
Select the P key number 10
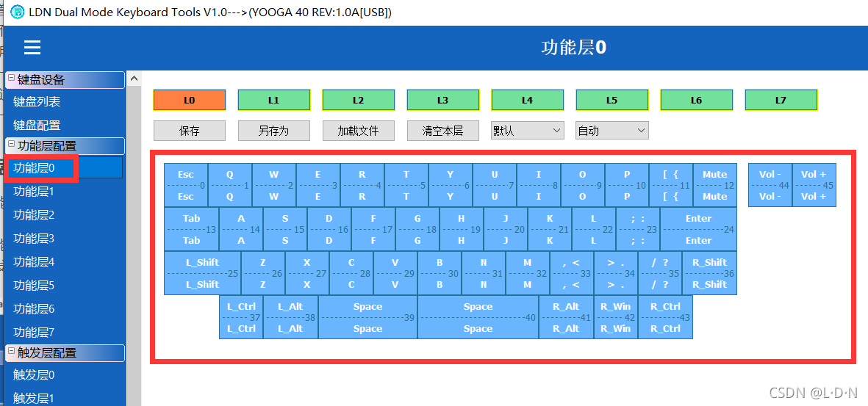coord(627,185)
